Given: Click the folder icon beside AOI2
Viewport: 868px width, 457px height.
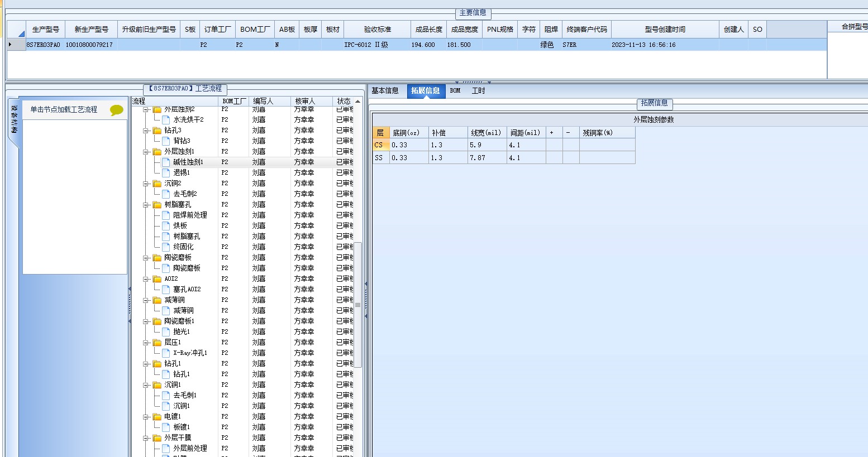Looking at the screenshot, I should [158, 279].
